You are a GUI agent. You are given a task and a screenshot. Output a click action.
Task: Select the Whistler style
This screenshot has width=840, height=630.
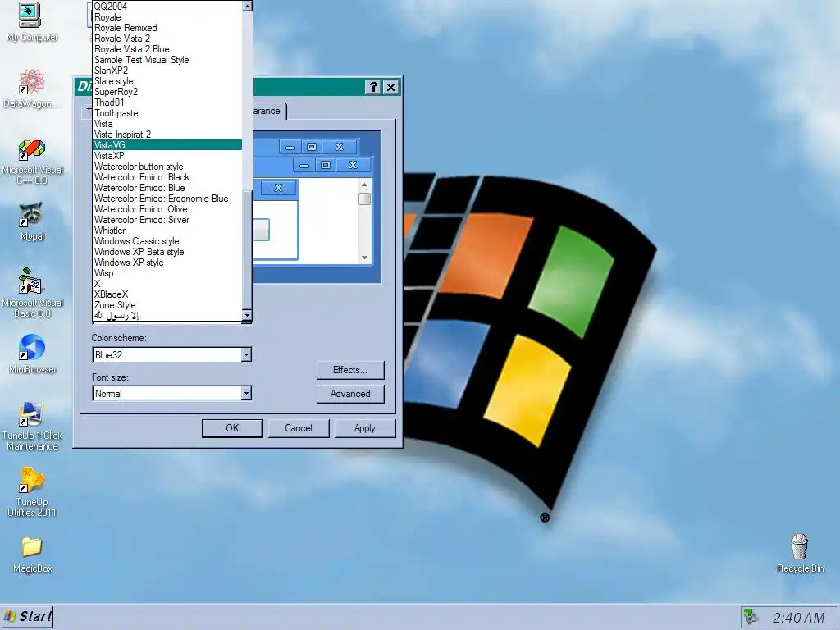point(167,231)
